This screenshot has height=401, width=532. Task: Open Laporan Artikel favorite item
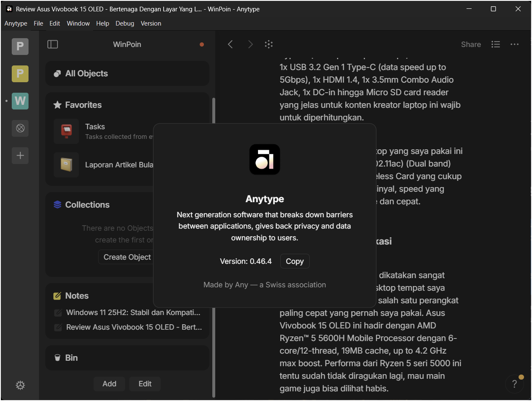104,165
